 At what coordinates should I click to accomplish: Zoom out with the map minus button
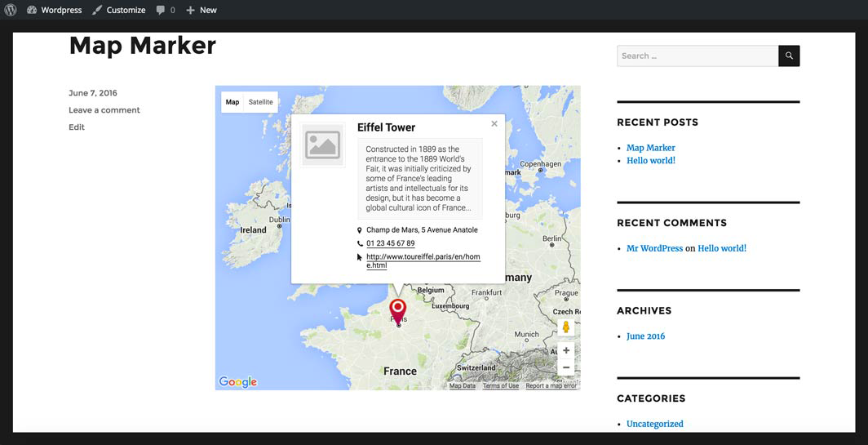[566, 367]
